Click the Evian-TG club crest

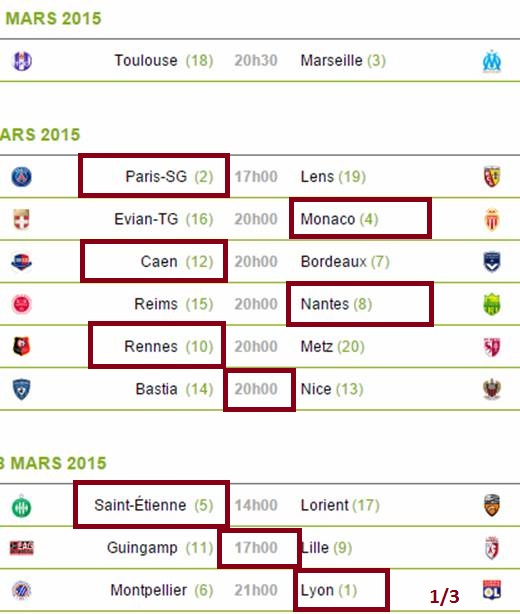[22, 219]
